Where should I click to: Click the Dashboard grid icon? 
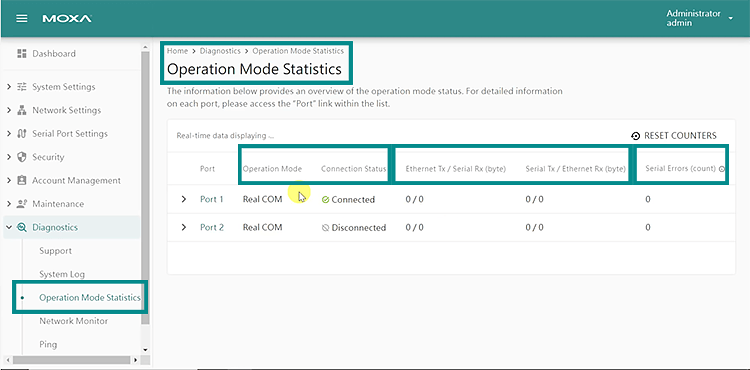click(21, 54)
